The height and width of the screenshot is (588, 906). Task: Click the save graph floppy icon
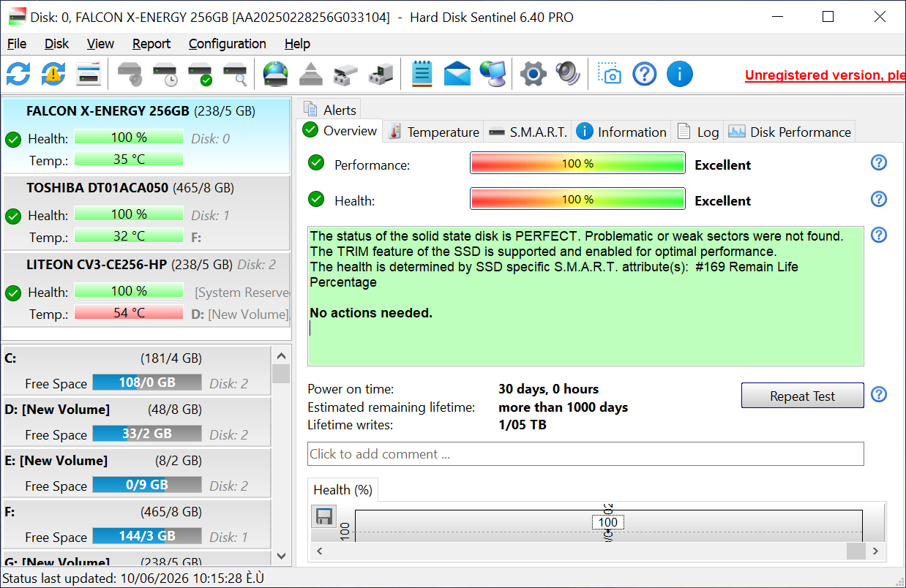tap(323, 517)
